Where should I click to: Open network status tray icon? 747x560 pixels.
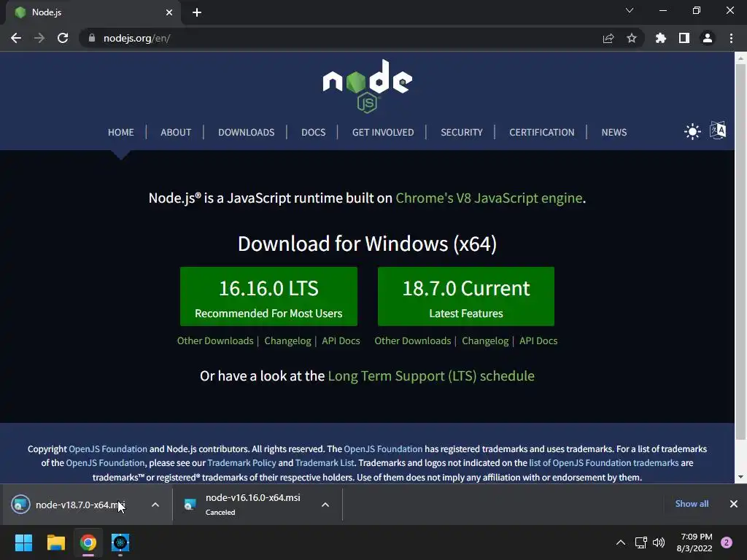pyautogui.click(x=640, y=542)
